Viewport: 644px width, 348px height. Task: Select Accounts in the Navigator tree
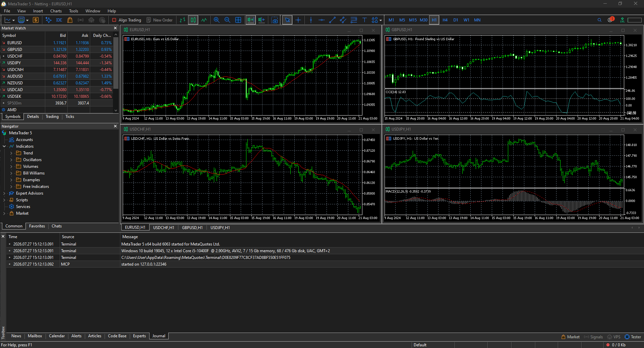click(24, 140)
